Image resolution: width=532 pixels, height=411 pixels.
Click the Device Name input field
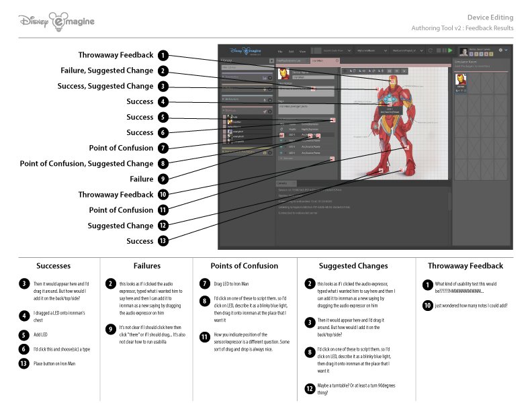pos(314,77)
